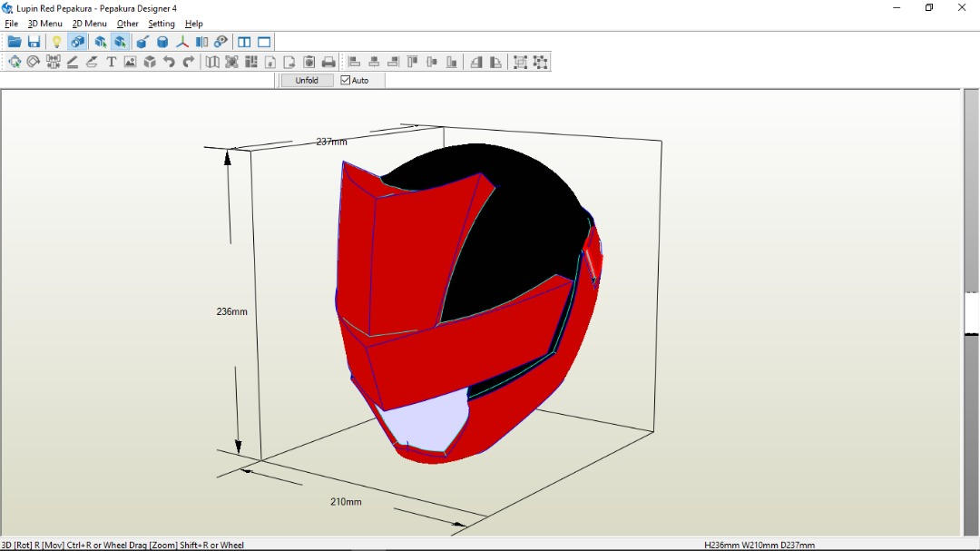Open a Pepakura model file
Screen dimensions: 980x551
click(x=15, y=41)
